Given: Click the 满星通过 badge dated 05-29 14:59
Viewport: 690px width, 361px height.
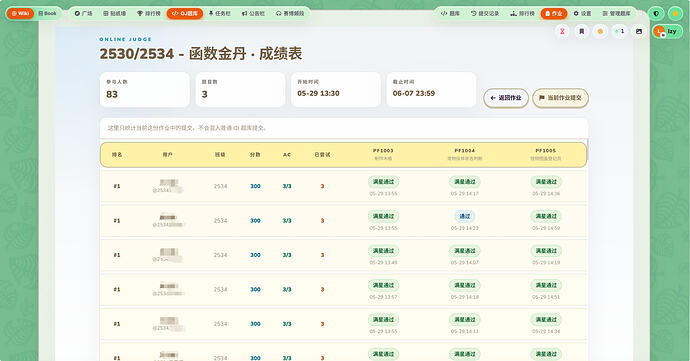Looking at the screenshot, I should (546, 216).
